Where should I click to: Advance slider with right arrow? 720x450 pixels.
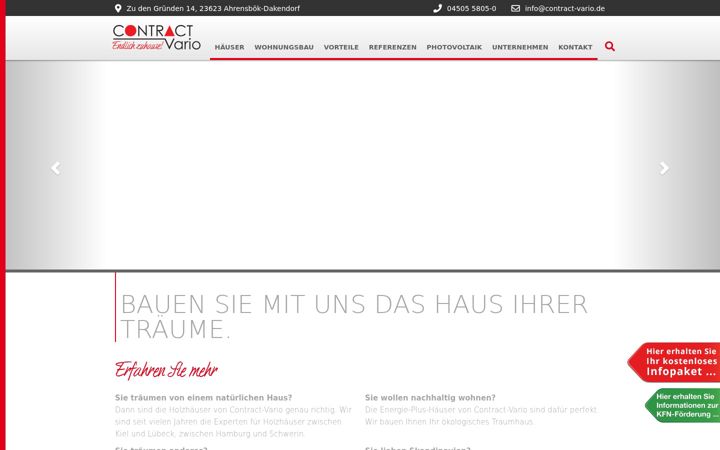point(664,168)
